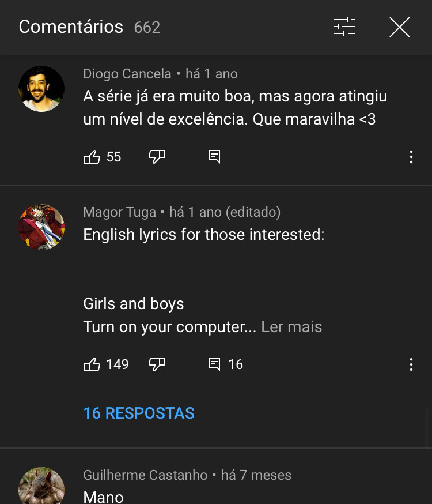432x504 pixels.
Task: Open Guilherme Castanho's avatar
Action: 41,487
